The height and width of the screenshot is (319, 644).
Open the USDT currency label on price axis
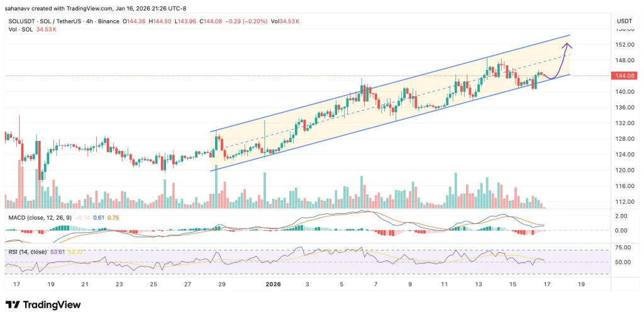click(x=623, y=21)
